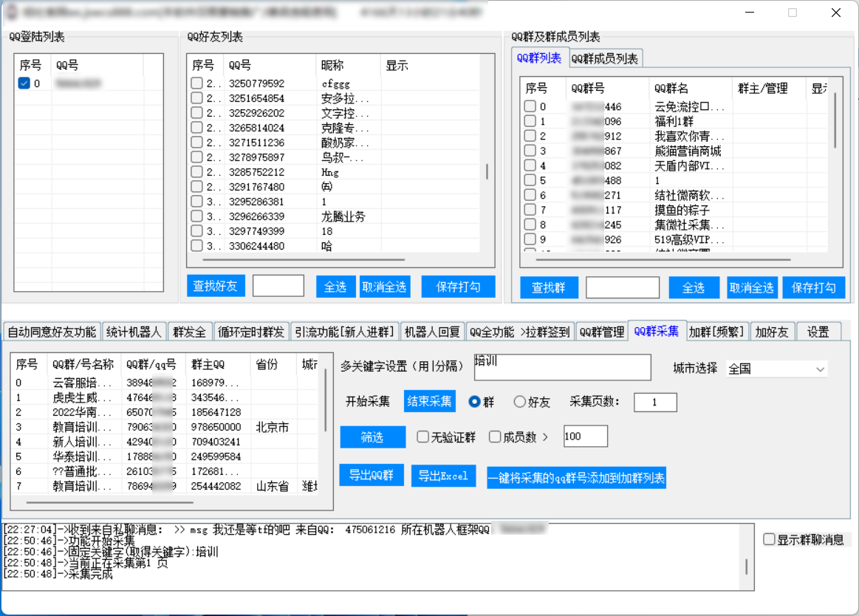Tick the checkbox for group 福利1群
859x616 pixels.
click(x=530, y=121)
